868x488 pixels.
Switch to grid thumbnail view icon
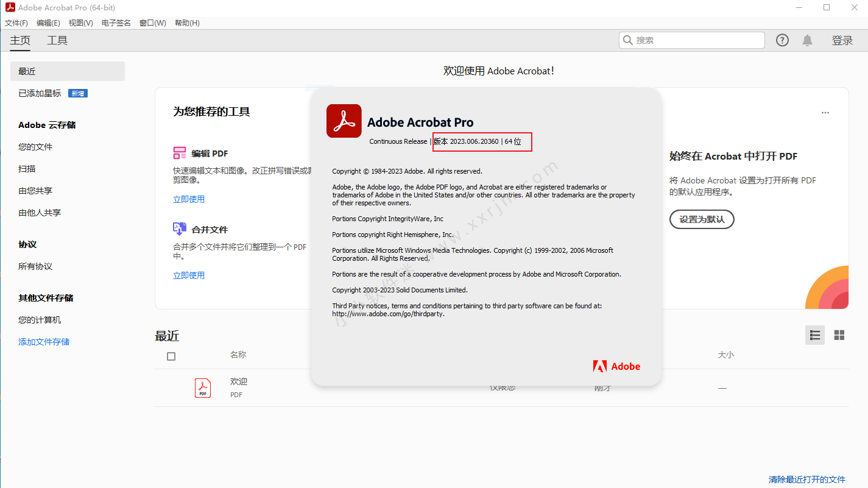coord(839,335)
